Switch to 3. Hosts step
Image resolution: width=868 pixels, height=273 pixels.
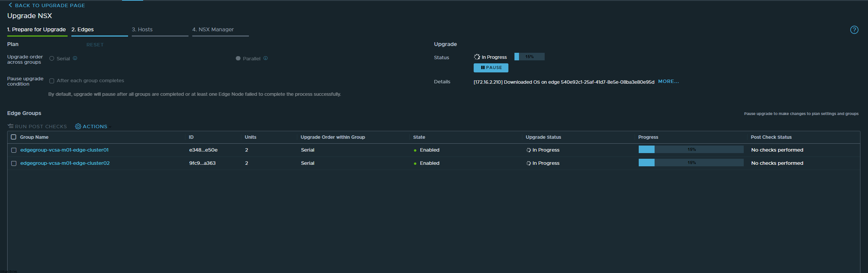click(142, 29)
